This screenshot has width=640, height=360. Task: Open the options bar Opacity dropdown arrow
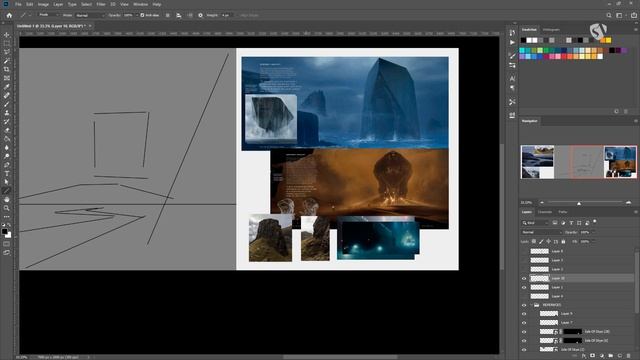click(136, 15)
